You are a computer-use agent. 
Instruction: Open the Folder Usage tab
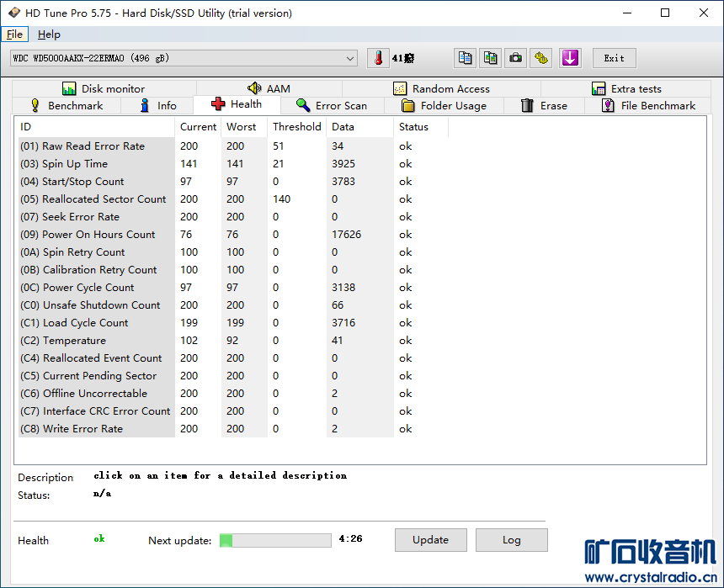click(445, 106)
